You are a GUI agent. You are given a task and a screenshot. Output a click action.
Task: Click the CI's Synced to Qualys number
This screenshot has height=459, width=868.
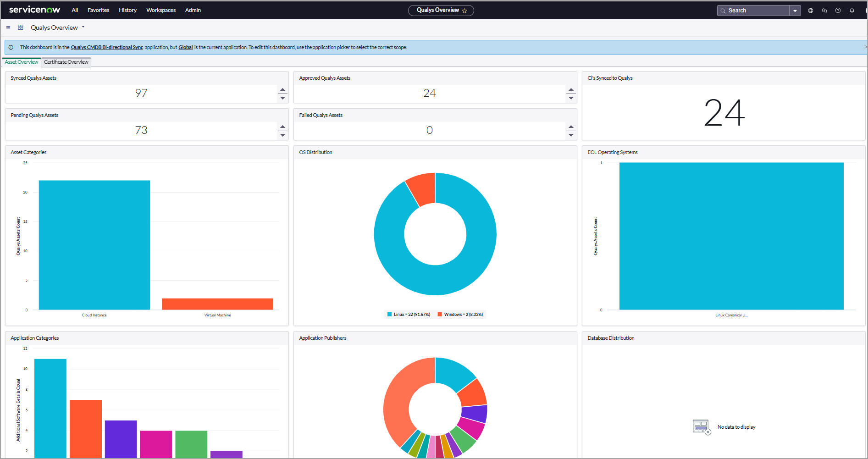tap(724, 113)
